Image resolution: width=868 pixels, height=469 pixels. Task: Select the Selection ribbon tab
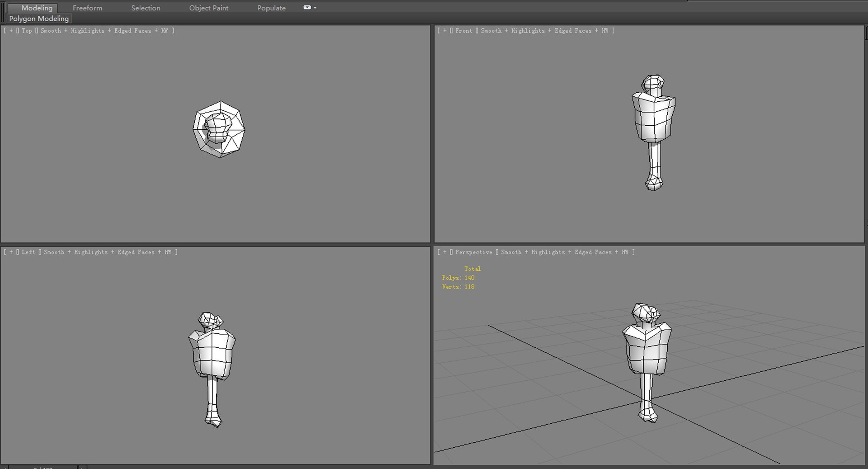pos(146,8)
